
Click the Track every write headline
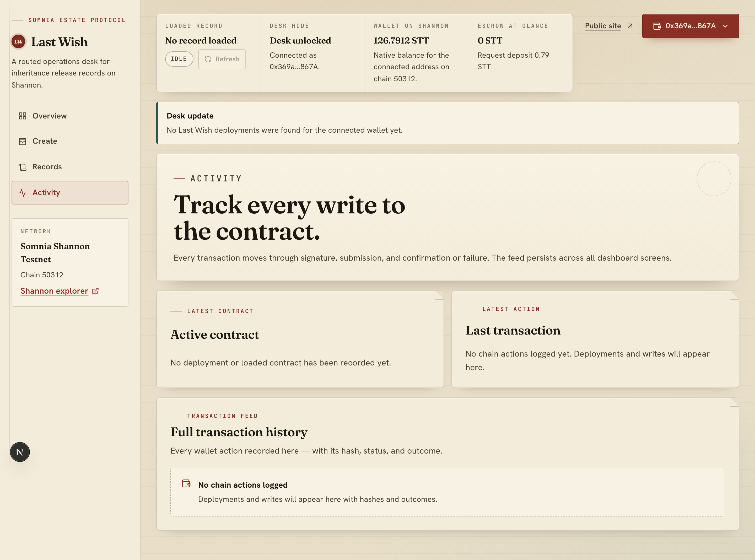[x=289, y=218]
